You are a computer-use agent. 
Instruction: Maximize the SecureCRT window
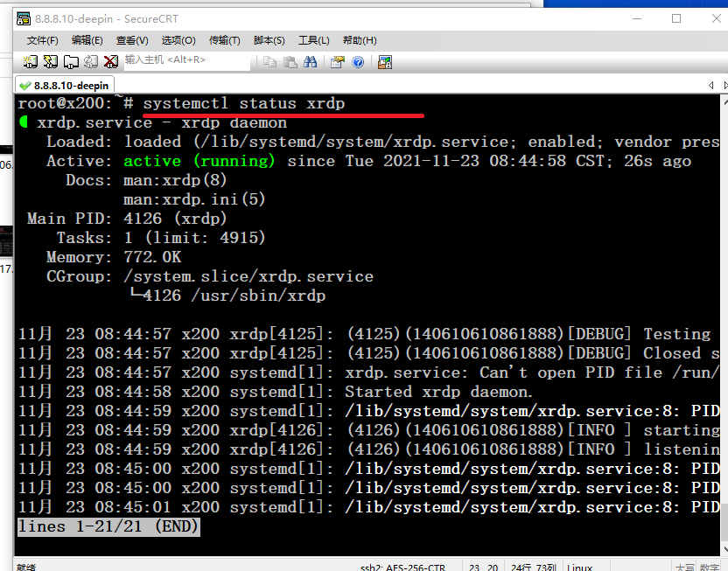tap(676, 18)
